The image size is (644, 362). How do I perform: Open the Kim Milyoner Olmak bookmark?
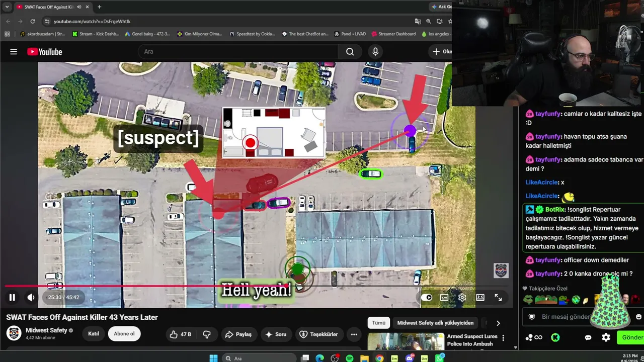pyautogui.click(x=200, y=34)
